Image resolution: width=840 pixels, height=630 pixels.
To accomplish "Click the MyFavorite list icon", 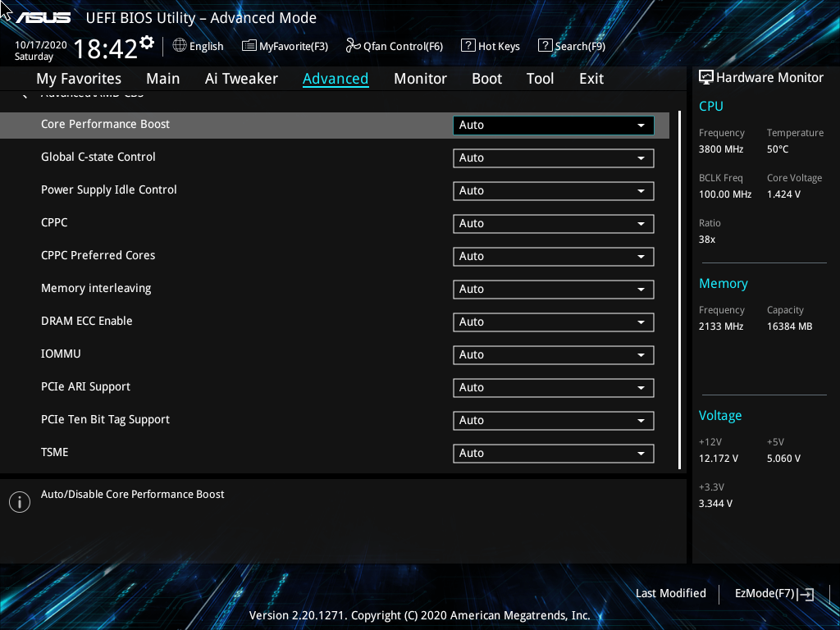I will [x=249, y=46].
